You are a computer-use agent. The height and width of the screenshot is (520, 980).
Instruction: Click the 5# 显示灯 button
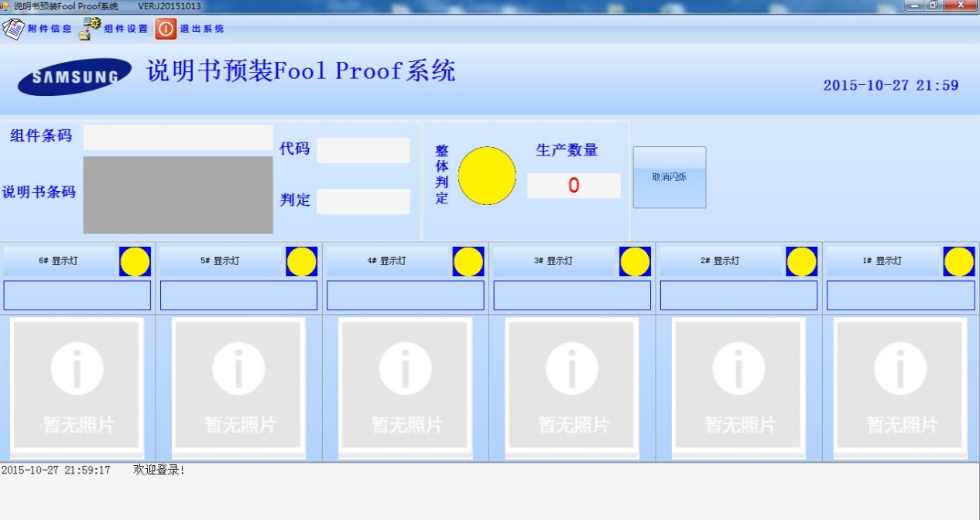click(221, 262)
